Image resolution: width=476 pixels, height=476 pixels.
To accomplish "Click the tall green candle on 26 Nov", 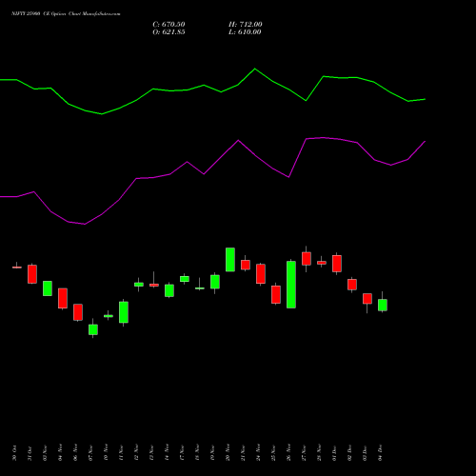I will (291, 285).
